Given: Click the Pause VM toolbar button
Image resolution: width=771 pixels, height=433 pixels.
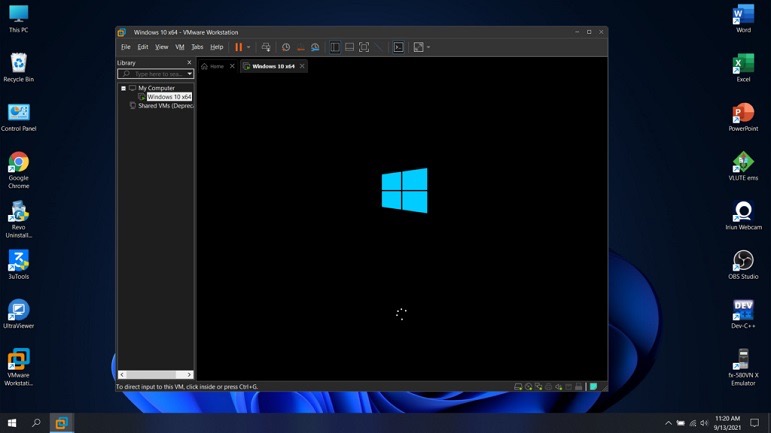Looking at the screenshot, I should tap(238, 47).
